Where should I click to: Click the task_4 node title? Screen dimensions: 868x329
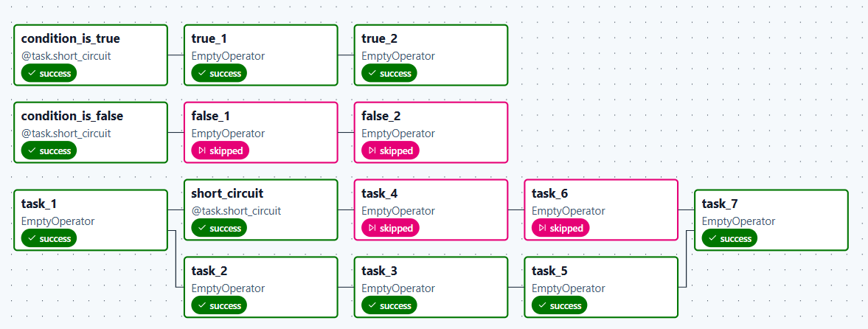click(379, 193)
